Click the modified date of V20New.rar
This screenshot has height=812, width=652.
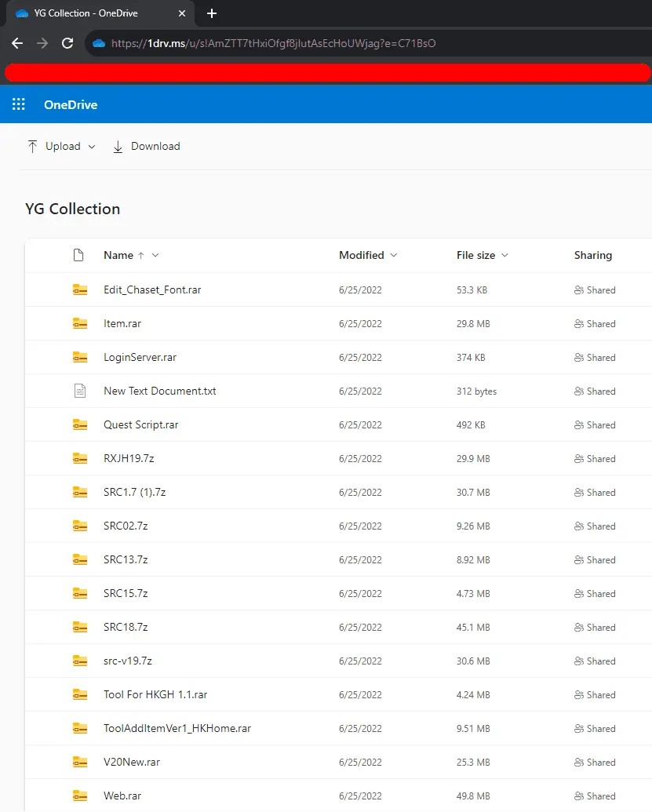click(x=360, y=763)
